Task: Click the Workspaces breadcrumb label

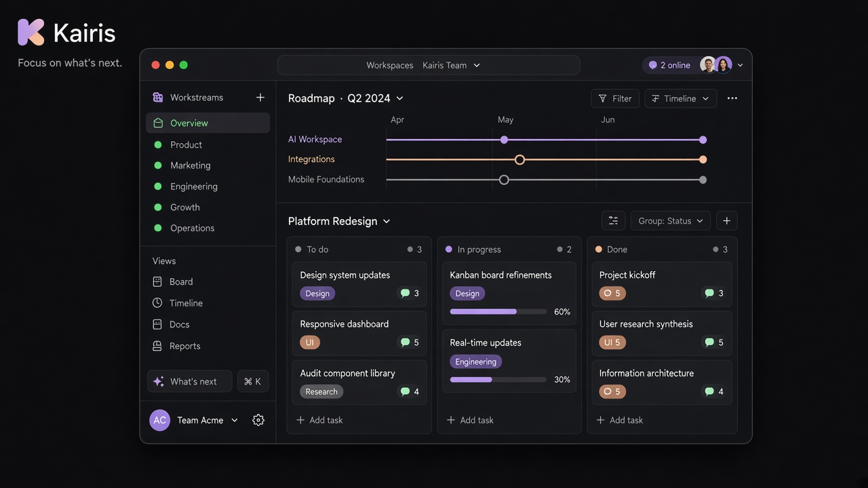Action: pyautogui.click(x=390, y=65)
